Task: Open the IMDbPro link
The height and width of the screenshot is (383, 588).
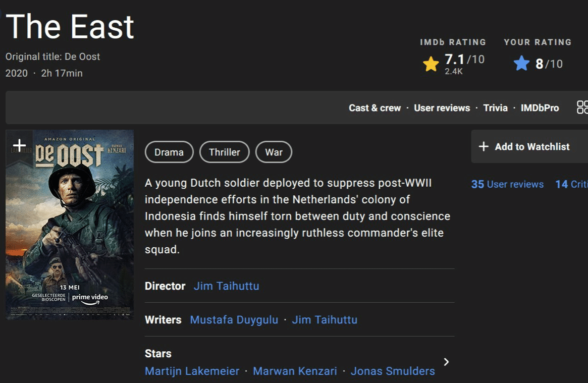Action: pos(540,108)
